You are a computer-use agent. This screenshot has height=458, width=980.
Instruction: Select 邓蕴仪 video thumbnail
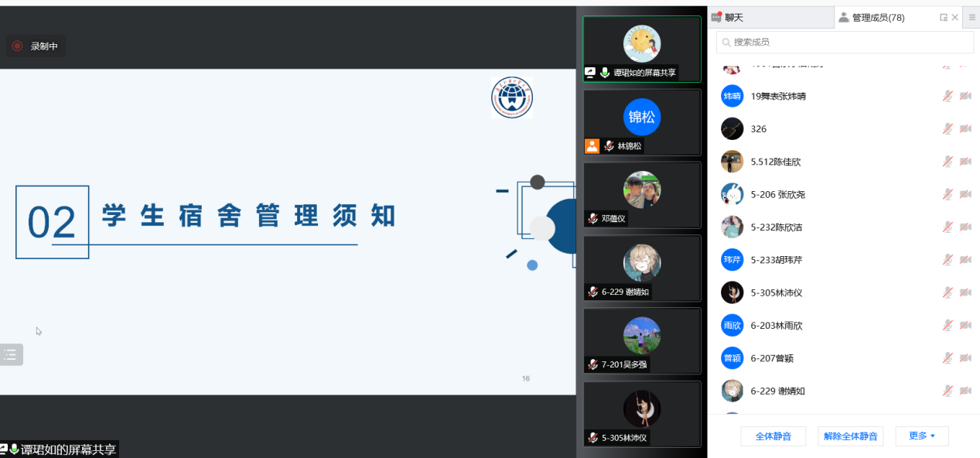point(641,193)
